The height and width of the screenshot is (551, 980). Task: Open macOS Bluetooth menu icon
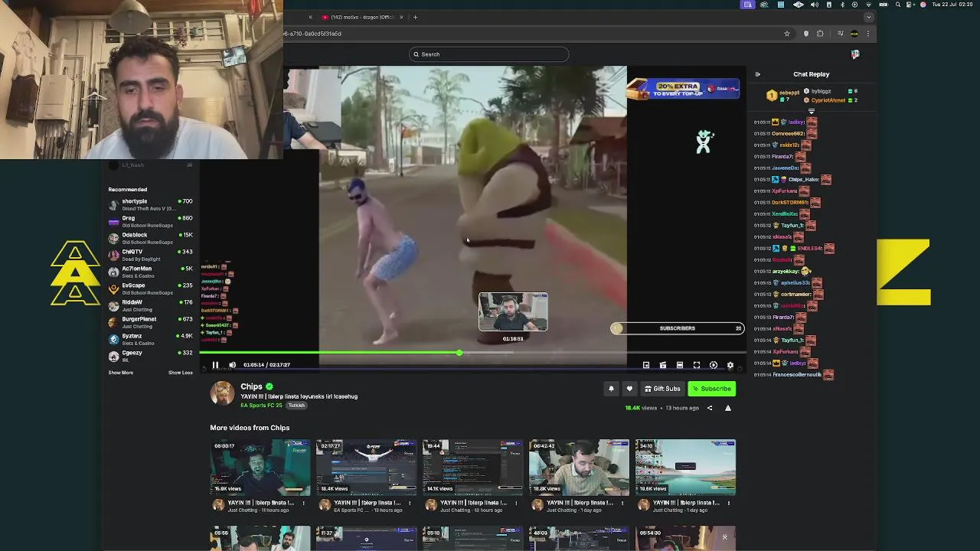[842, 5]
